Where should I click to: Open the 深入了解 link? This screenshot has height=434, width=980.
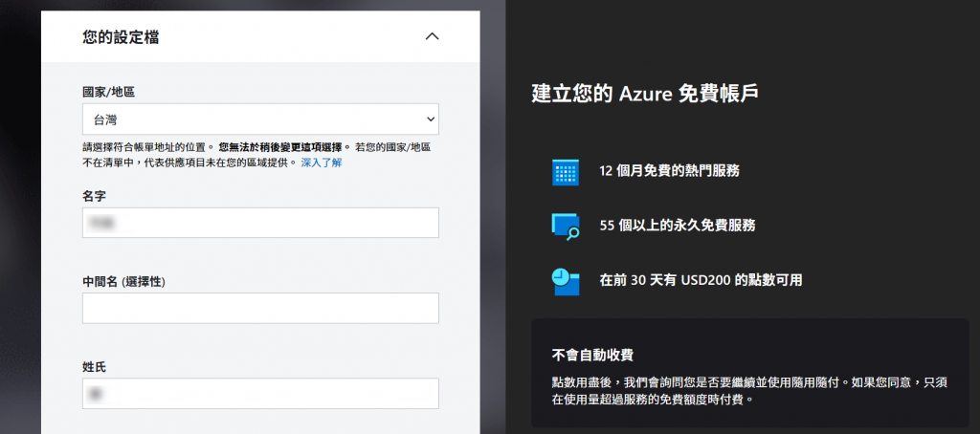[322, 163]
